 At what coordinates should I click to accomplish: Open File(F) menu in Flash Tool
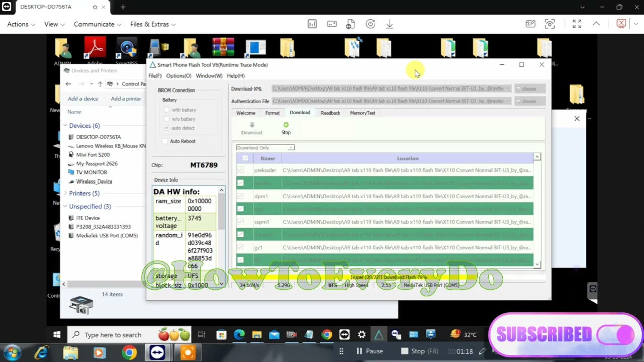[155, 76]
